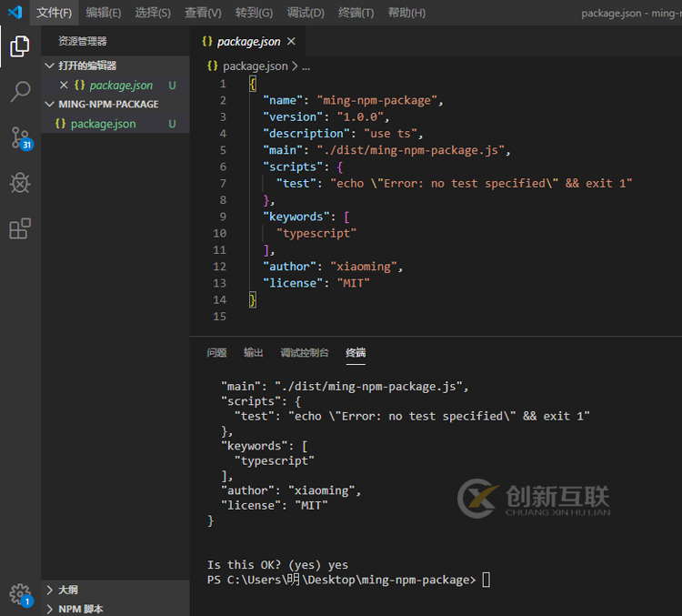Close the package.json editor tab
Image resolution: width=682 pixels, height=616 pixels.
tap(291, 42)
